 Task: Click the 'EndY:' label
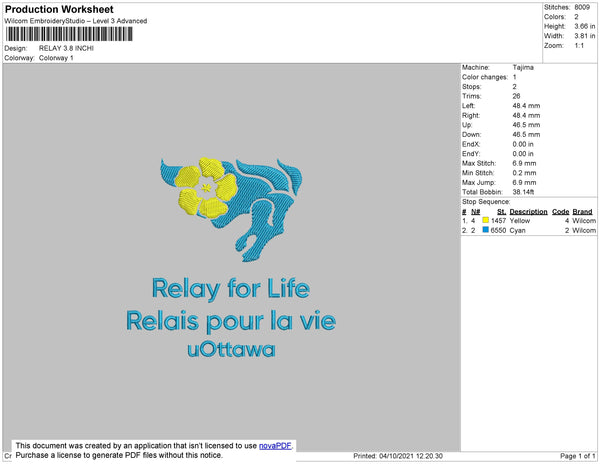click(x=471, y=154)
